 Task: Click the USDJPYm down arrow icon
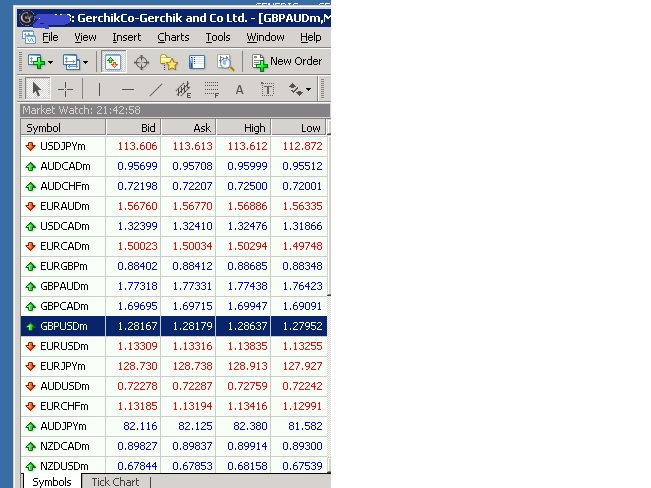pyautogui.click(x=30, y=146)
